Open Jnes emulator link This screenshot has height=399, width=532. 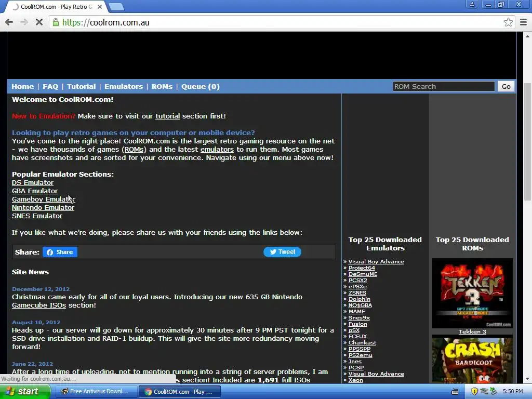[x=355, y=362]
